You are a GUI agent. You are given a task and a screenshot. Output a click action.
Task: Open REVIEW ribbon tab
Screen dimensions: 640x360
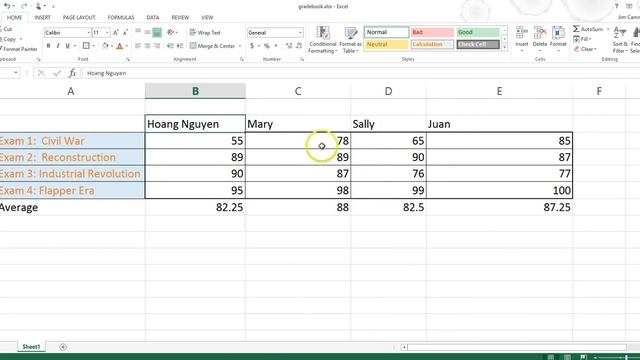point(180,17)
